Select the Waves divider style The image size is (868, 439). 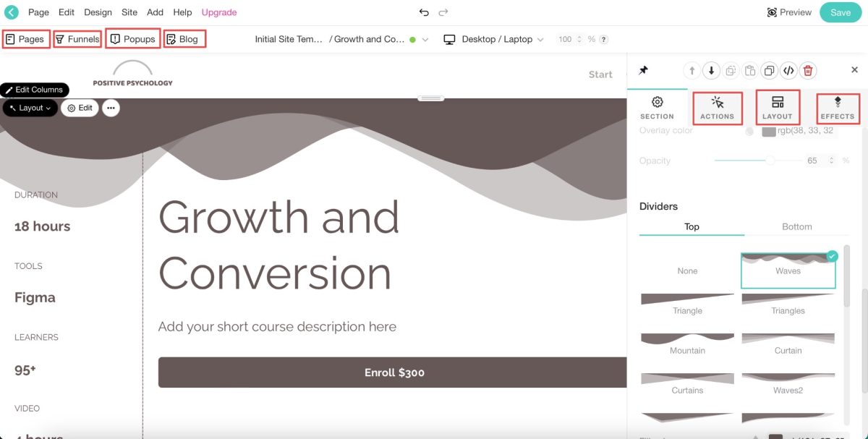[788, 270]
